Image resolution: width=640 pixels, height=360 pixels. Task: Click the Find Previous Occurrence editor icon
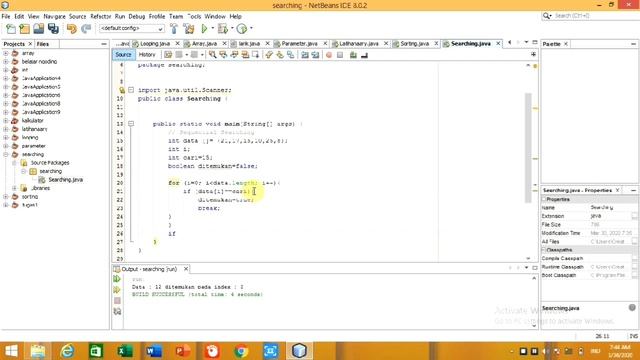223,55
